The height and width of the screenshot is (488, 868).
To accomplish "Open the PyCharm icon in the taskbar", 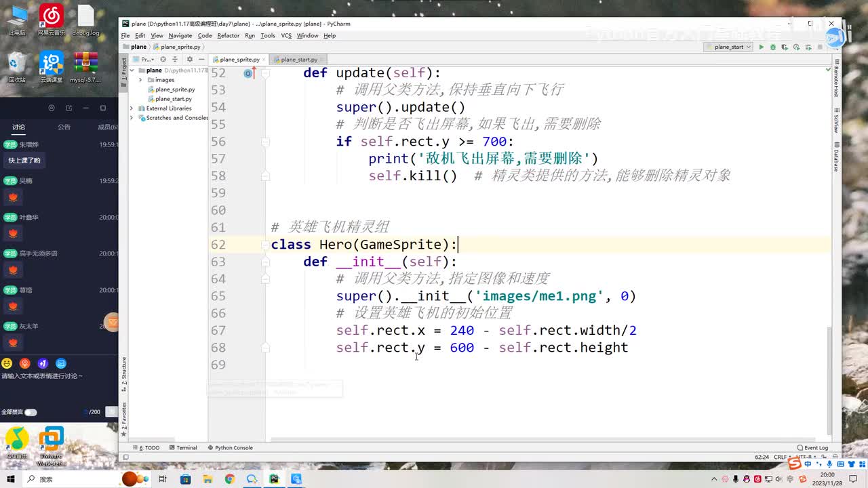I will (x=274, y=479).
